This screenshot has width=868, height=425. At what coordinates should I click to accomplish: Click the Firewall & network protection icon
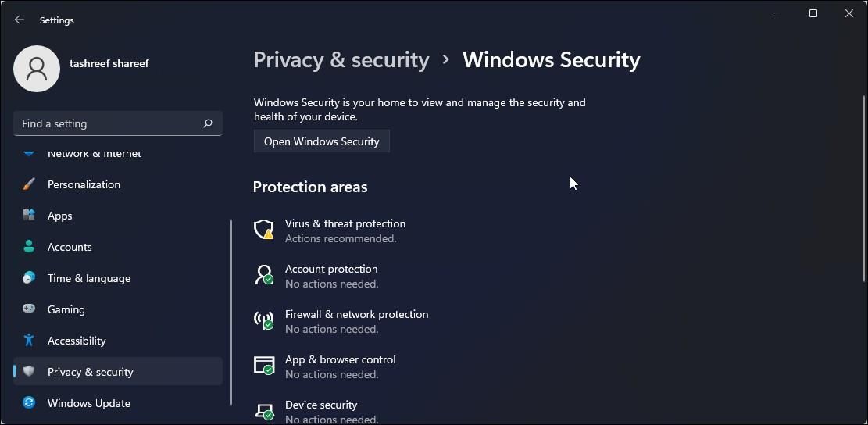[x=264, y=320]
